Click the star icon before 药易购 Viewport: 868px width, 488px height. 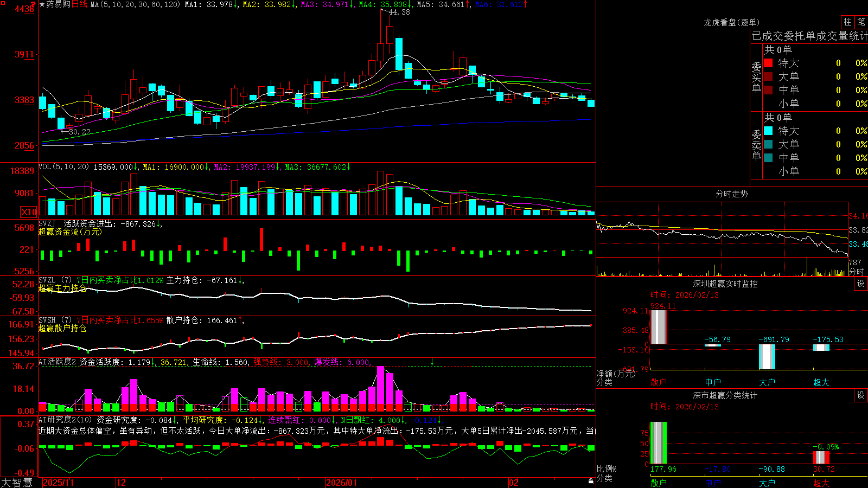pos(42,4)
